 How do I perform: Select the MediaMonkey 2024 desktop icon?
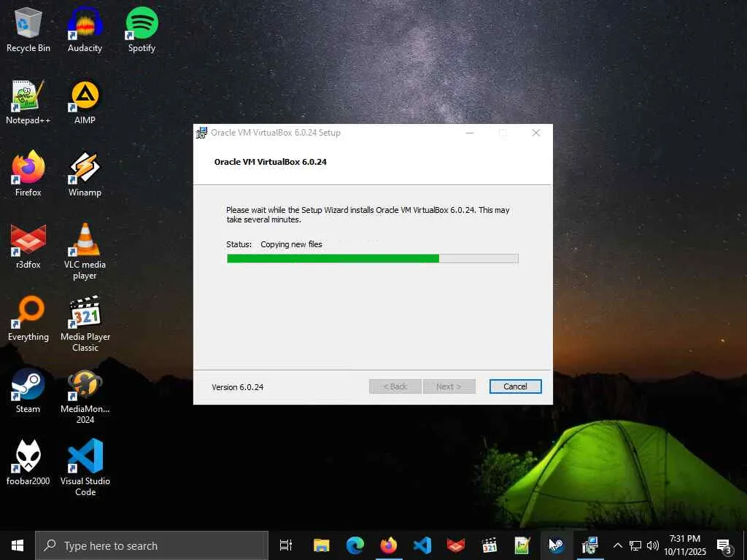85,396
